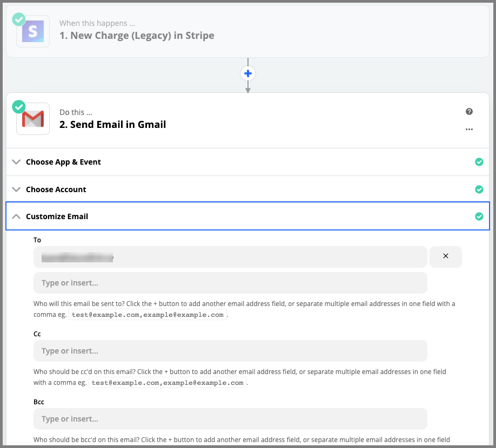Click the green checkmark on Choose App & Event
The height and width of the screenshot is (448, 496).
pyautogui.click(x=479, y=162)
